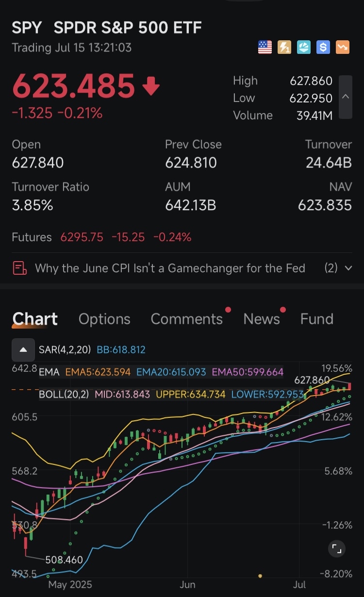Tap the Trading Jul 15 13:21:03 status
This screenshot has height=597, width=364.
72,48
